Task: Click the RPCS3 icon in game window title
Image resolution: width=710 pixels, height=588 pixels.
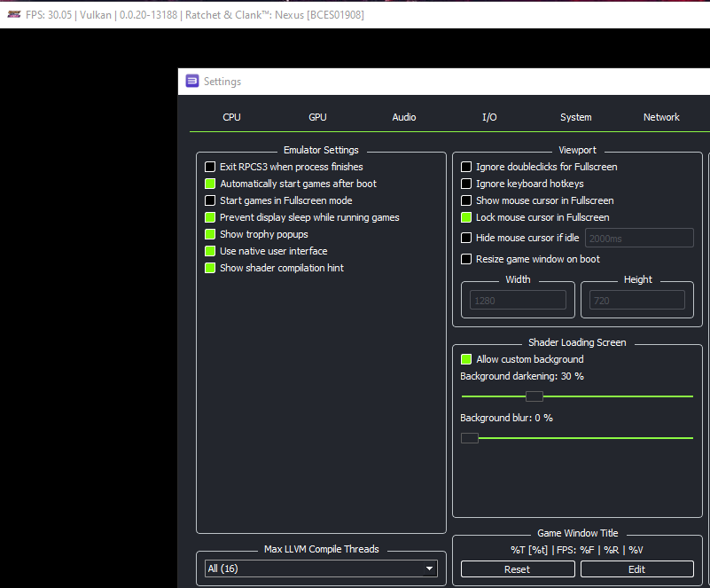Action: coord(14,14)
